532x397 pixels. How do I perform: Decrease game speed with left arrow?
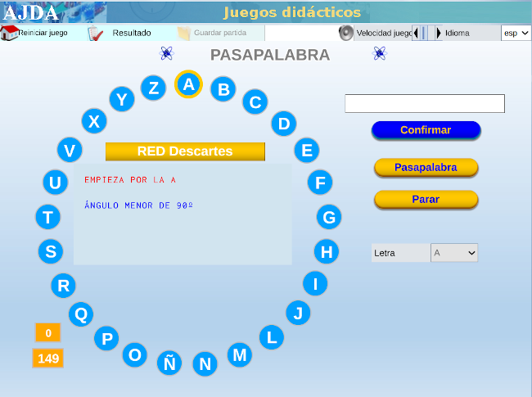[416, 33]
